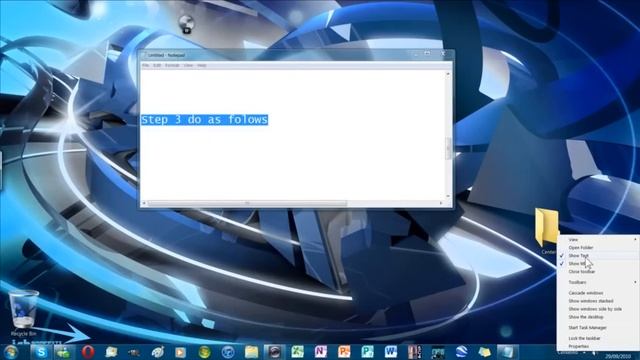Screen dimensions: 640x360
Task: Open Windows Explorer folder taskbar icon
Action: [x=251, y=352]
